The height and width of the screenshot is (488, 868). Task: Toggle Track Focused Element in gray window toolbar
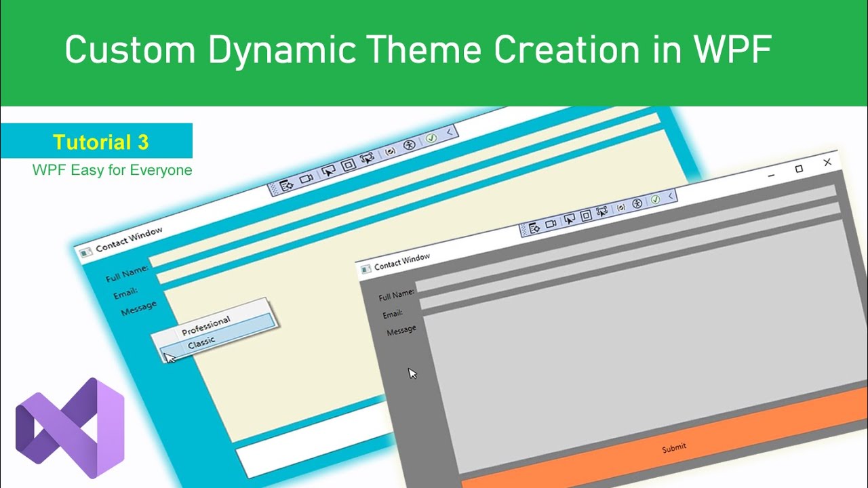[602, 211]
